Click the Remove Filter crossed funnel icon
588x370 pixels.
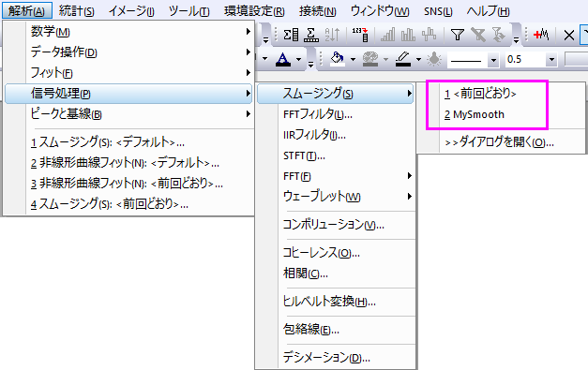[478, 35]
